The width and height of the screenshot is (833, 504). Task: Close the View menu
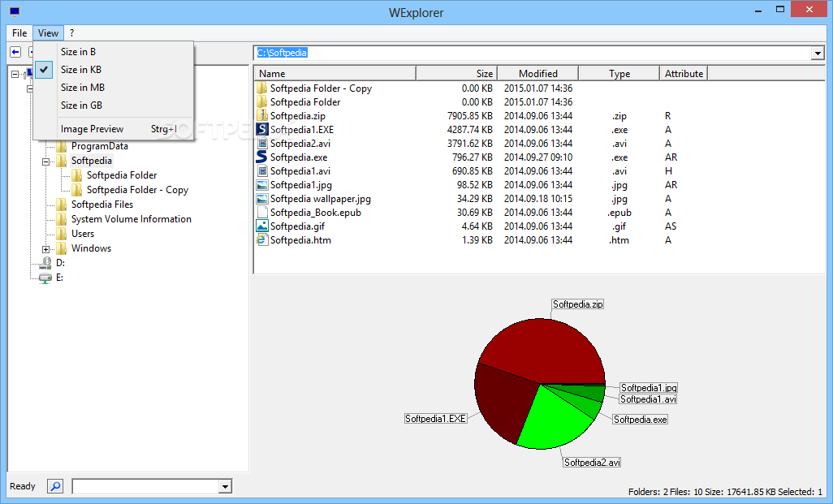pos(49,33)
